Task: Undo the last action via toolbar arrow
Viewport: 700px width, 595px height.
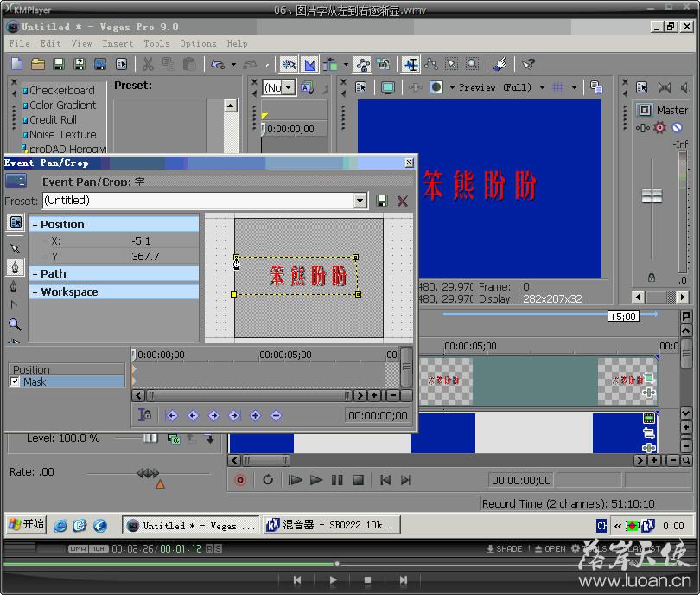Action: (x=218, y=64)
